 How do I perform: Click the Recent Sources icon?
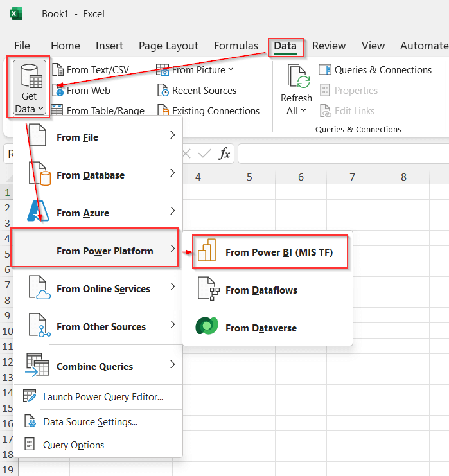pos(163,90)
